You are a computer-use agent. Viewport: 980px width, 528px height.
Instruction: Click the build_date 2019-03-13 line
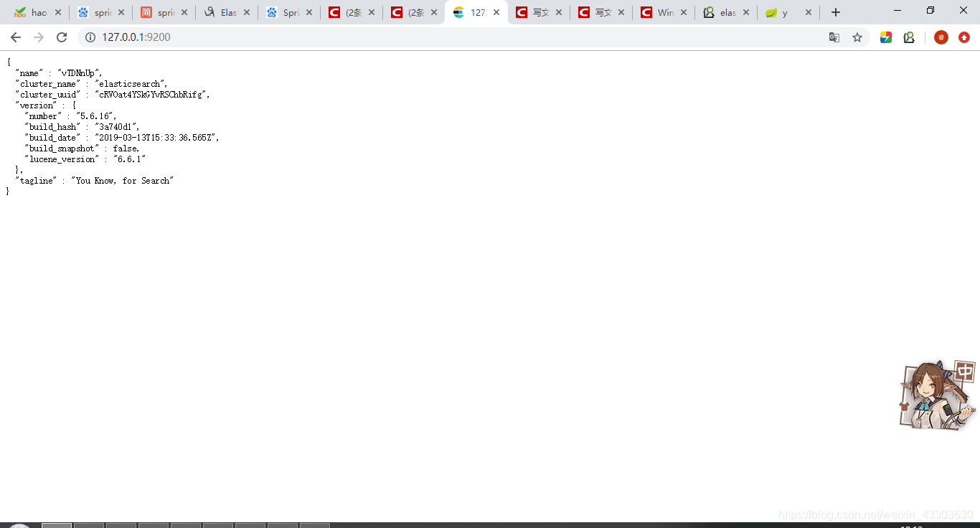point(122,138)
